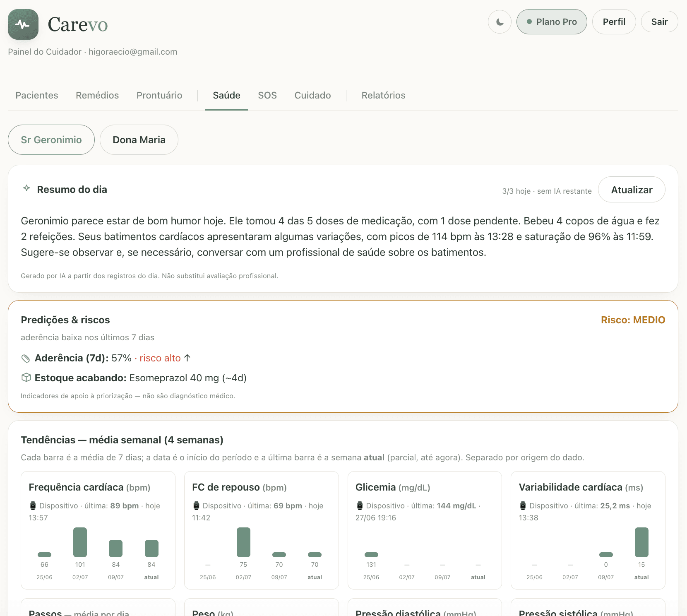Open the Plano Pro plan badge
The height and width of the screenshot is (616, 687).
[552, 22]
